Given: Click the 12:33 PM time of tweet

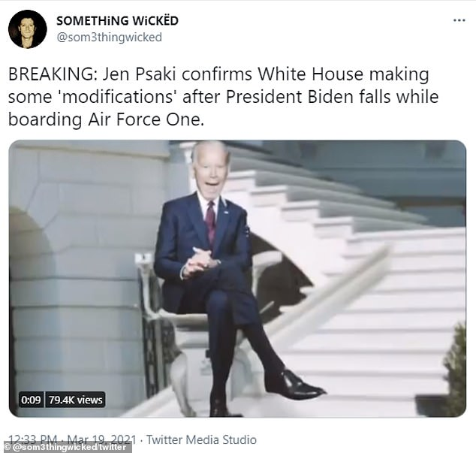Looking at the screenshot, I should (x=33, y=439).
